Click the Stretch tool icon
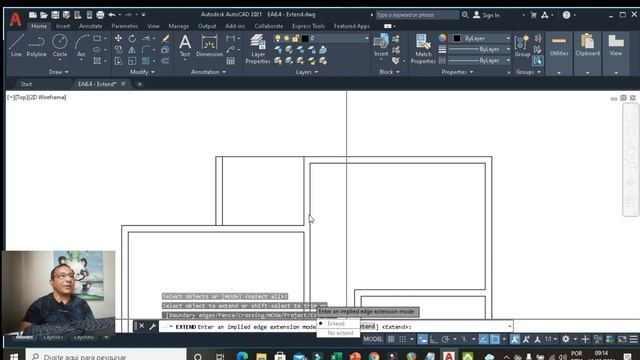Viewport: 640px width, 360px height. (x=118, y=61)
